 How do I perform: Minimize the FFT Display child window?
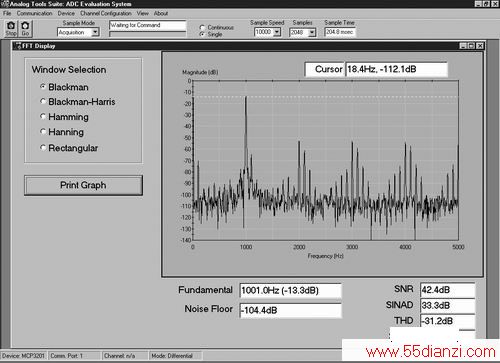pyautogui.click(x=463, y=46)
